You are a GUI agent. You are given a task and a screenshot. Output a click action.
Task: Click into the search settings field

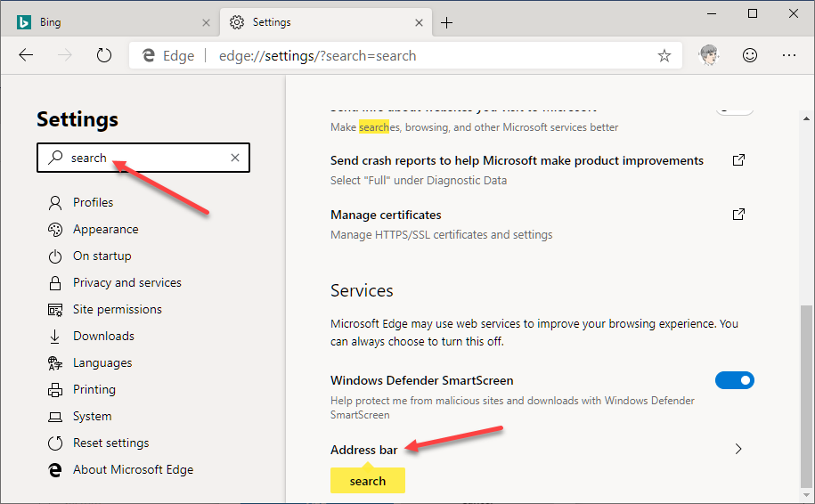pos(143,158)
